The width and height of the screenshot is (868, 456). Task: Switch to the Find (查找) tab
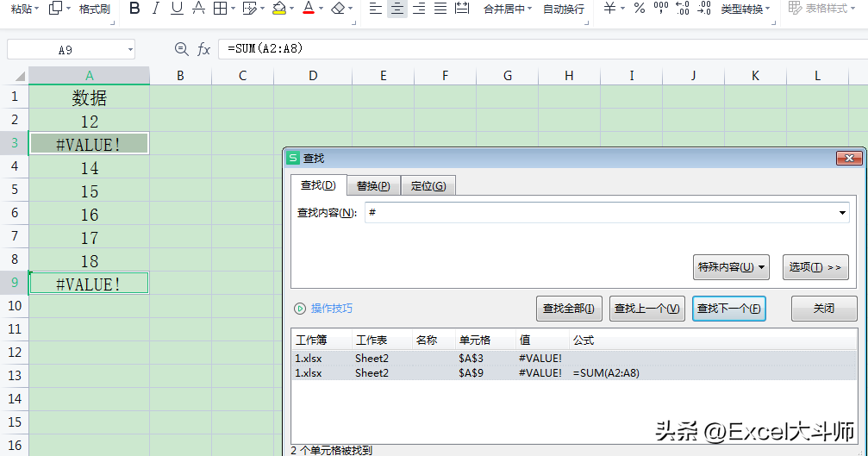318,185
